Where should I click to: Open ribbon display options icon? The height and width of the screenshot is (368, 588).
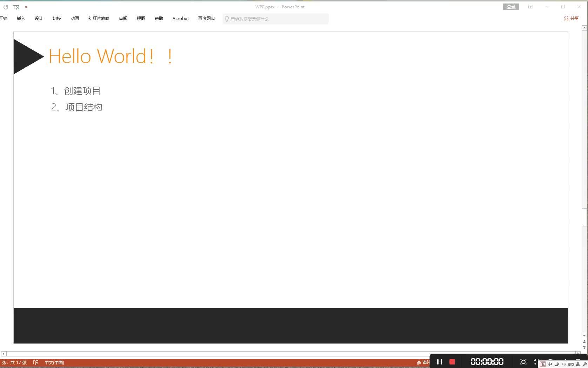click(531, 7)
